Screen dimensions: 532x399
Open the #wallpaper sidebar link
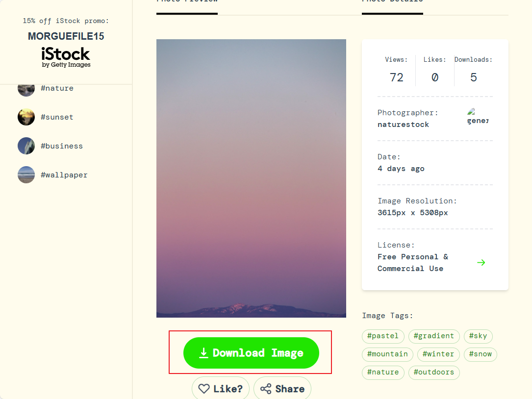click(x=64, y=175)
